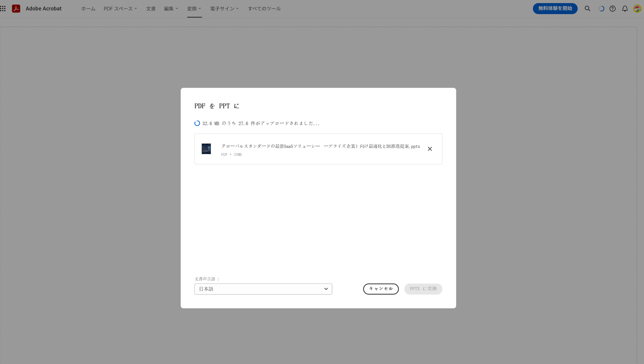Screen dimensions: 644x364
Task: Click the Adobe Acrobat logo icon
Action: click(x=16, y=8)
